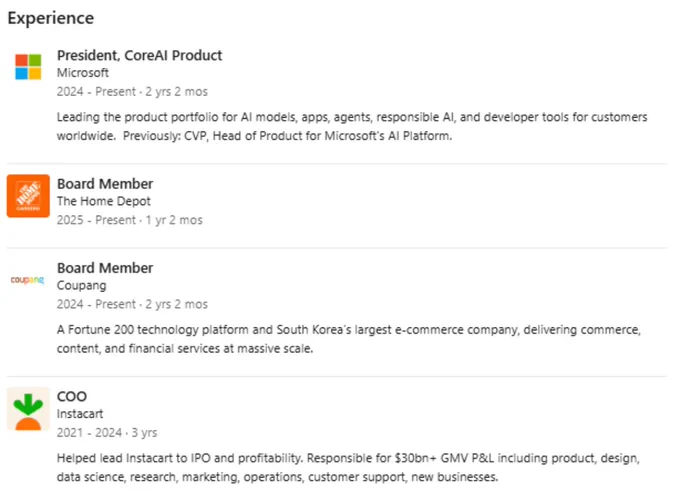Click the Microsoft company name
680x503 pixels.
83,73
